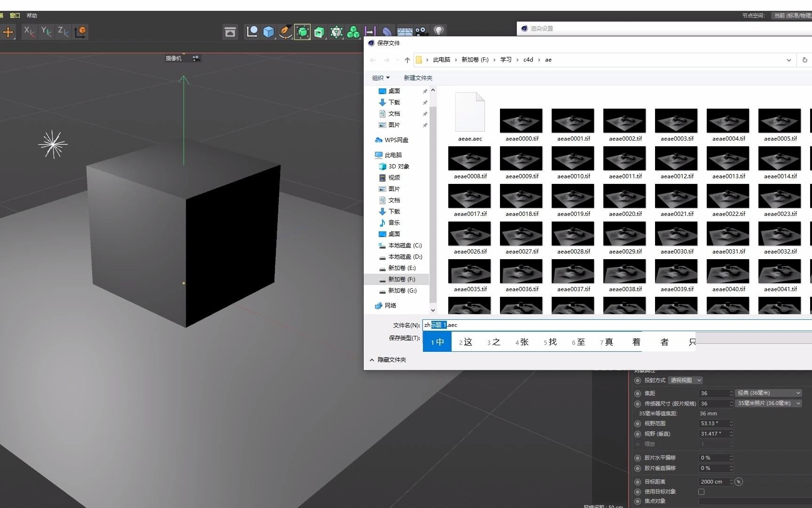Select the Cube primitive tool icon
Screen dimensions: 812x508
[268, 32]
